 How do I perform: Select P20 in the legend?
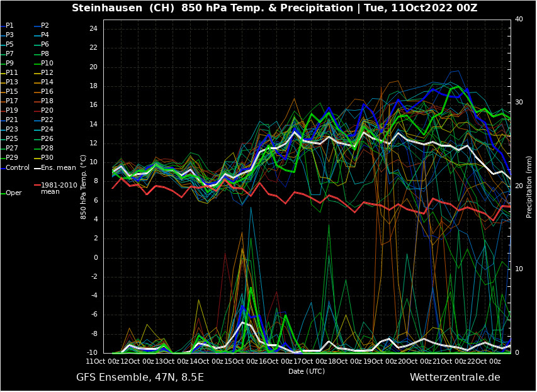(47, 110)
